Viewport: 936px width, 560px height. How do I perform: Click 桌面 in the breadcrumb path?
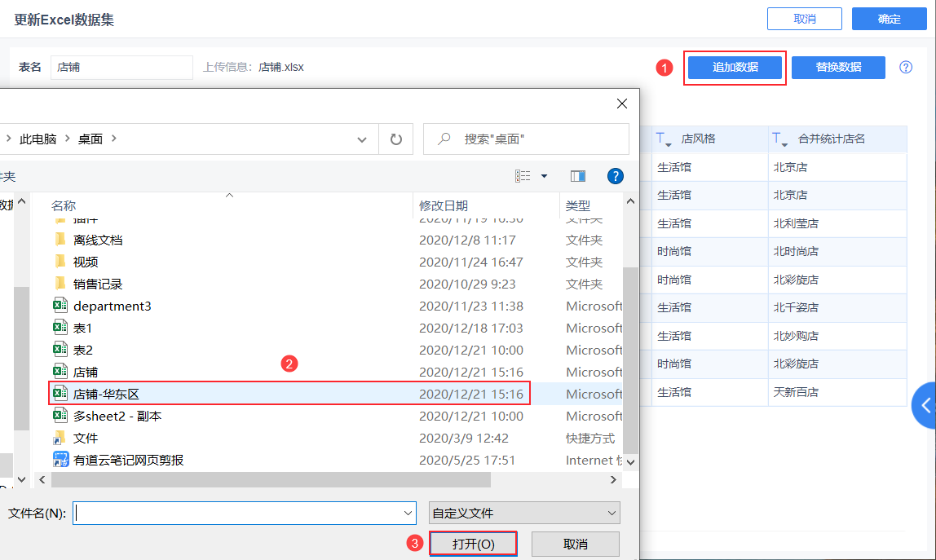tap(91, 139)
